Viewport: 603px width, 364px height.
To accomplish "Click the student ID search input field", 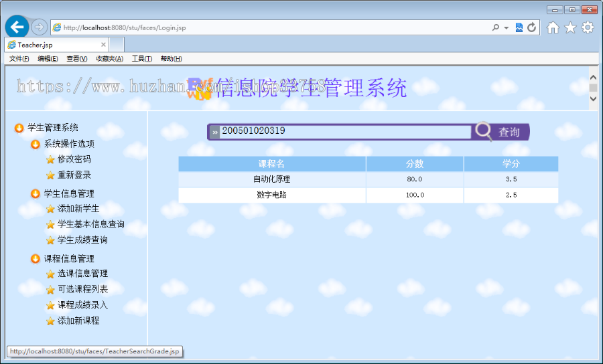I will point(345,131).
